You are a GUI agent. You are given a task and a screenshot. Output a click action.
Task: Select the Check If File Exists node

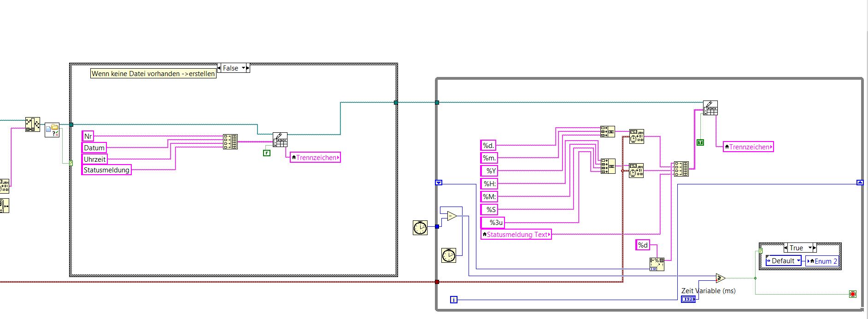[x=52, y=130]
